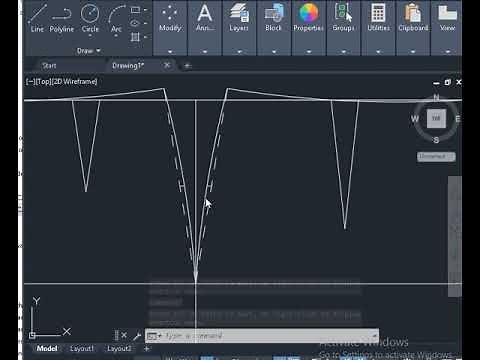Expand the arrow below Properties

pyautogui.click(x=309, y=52)
